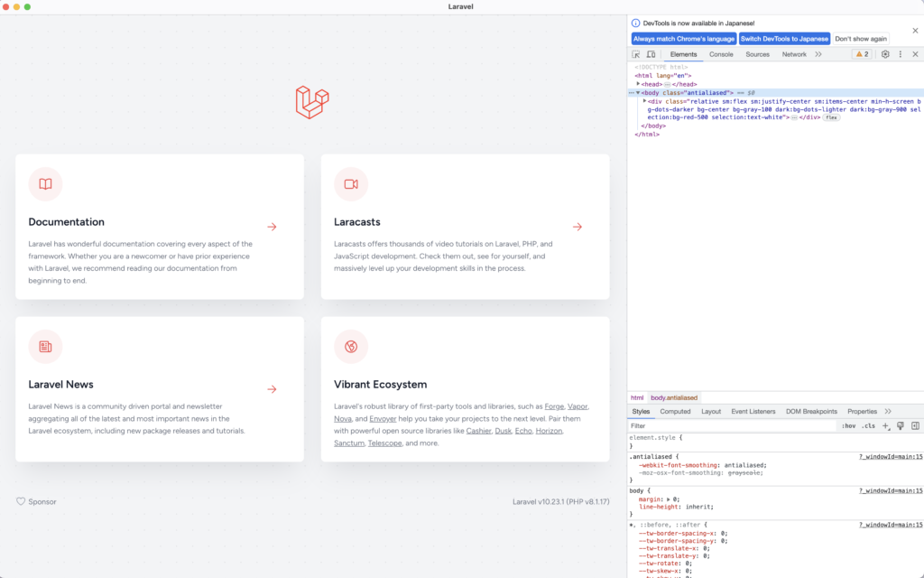Screen dimensions: 924x578
Task: Click the new style rule plus icon
Action: pos(886,425)
